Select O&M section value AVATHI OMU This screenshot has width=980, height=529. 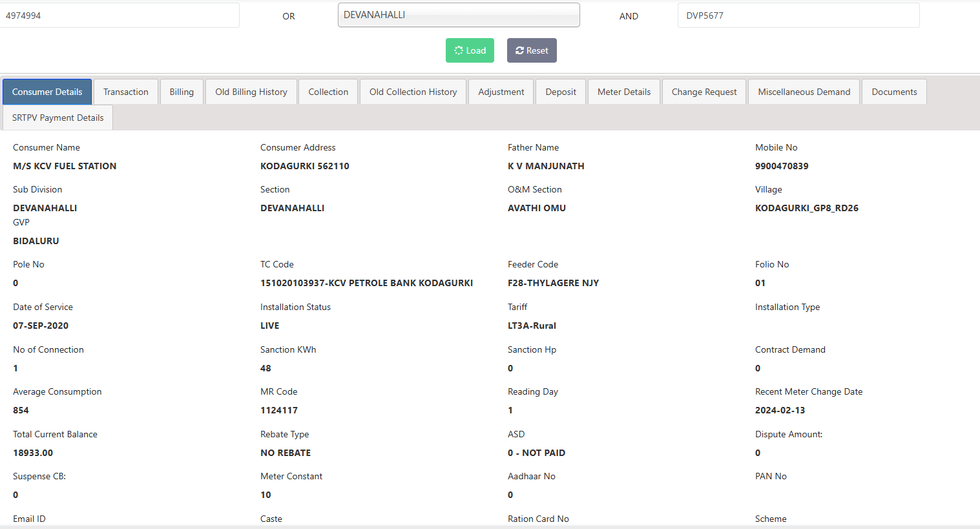tap(537, 208)
